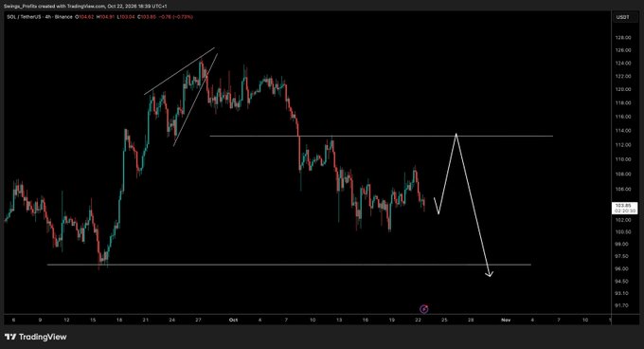
Task: Click the purple lightning event icon
Action: [x=424, y=309]
